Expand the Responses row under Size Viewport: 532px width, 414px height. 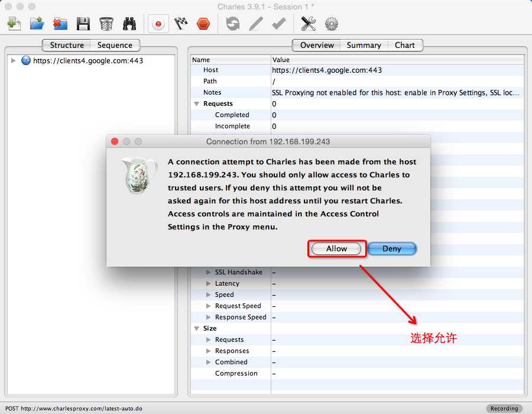[208, 351]
